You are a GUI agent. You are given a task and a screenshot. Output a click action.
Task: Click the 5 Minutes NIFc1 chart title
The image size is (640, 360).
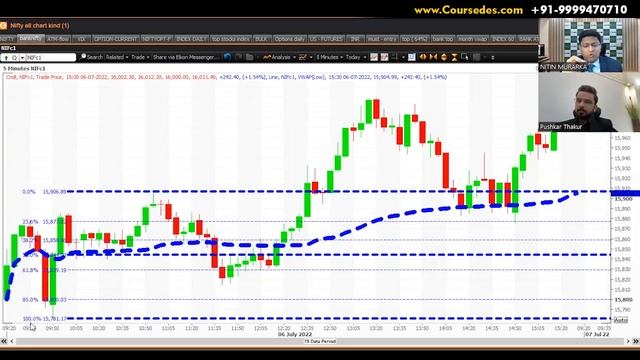24,69
